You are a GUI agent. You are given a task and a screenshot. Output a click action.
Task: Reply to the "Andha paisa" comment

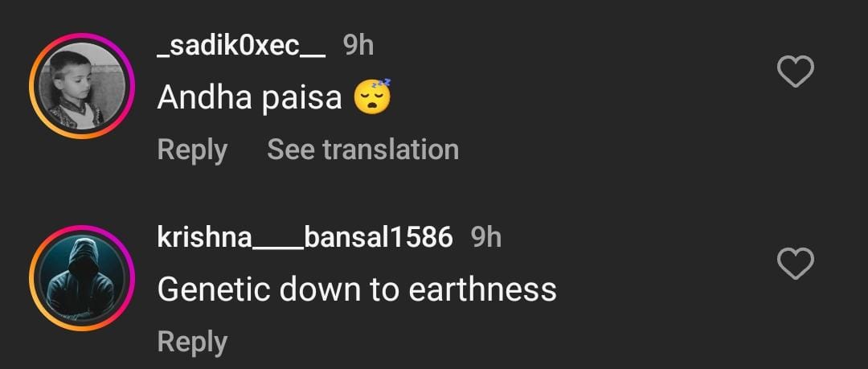coord(192,150)
